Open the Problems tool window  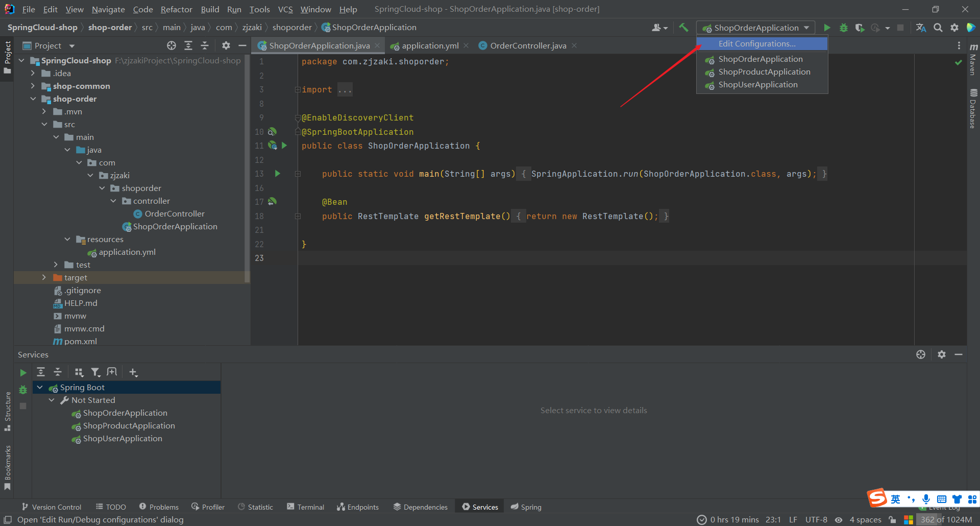tap(159, 507)
